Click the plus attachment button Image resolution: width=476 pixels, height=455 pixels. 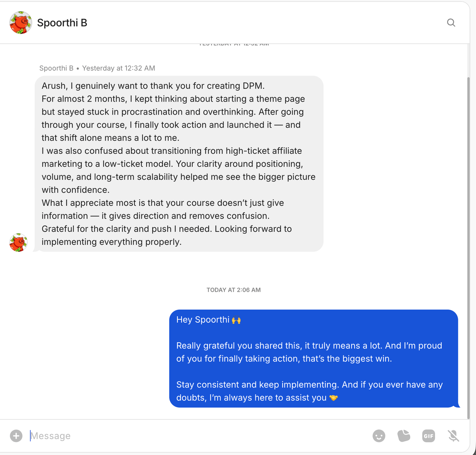pos(16,436)
